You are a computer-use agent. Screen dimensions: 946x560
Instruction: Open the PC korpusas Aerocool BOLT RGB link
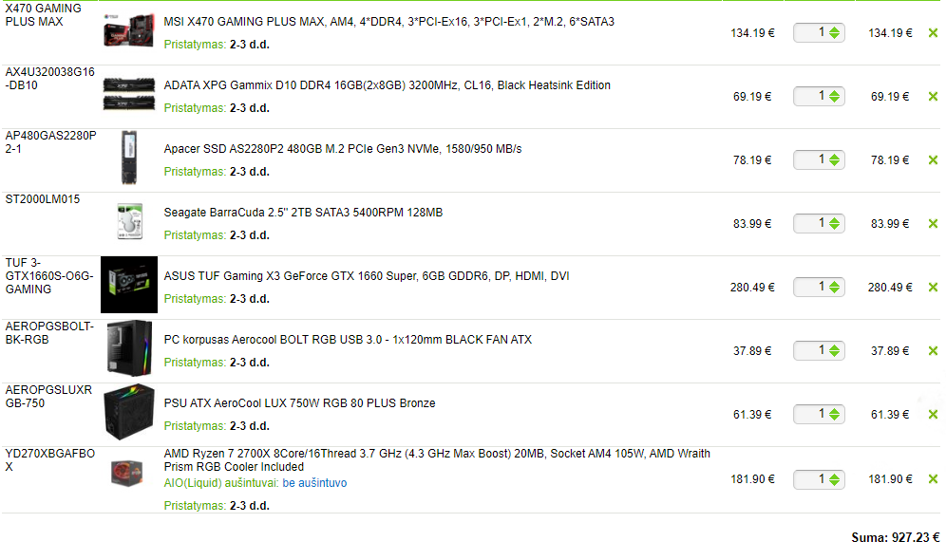349,340
